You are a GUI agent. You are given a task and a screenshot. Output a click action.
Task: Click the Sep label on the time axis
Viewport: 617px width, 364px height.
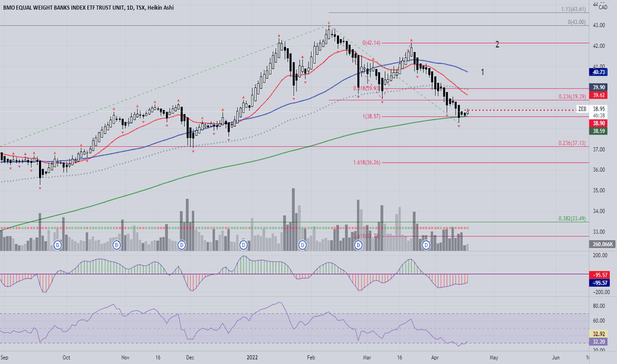[x=5, y=357]
